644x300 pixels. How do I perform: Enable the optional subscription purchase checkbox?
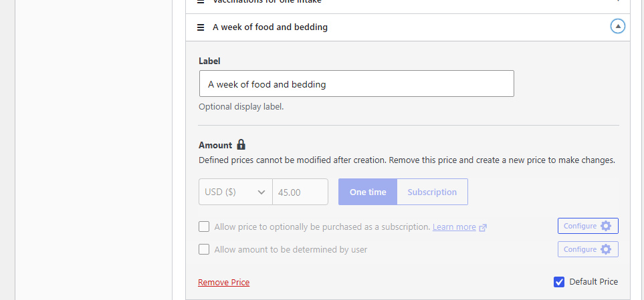pyautogui.click(x=204, y=227)
